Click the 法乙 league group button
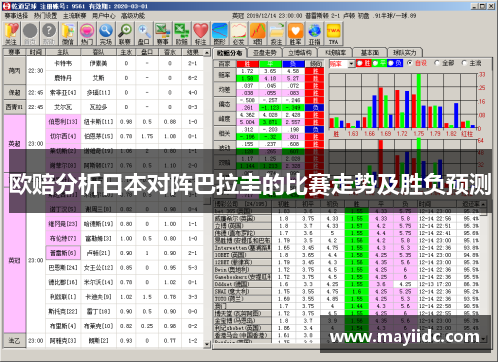Image resolution: width=500 pixels, height=362 pixels. (14, 341)
